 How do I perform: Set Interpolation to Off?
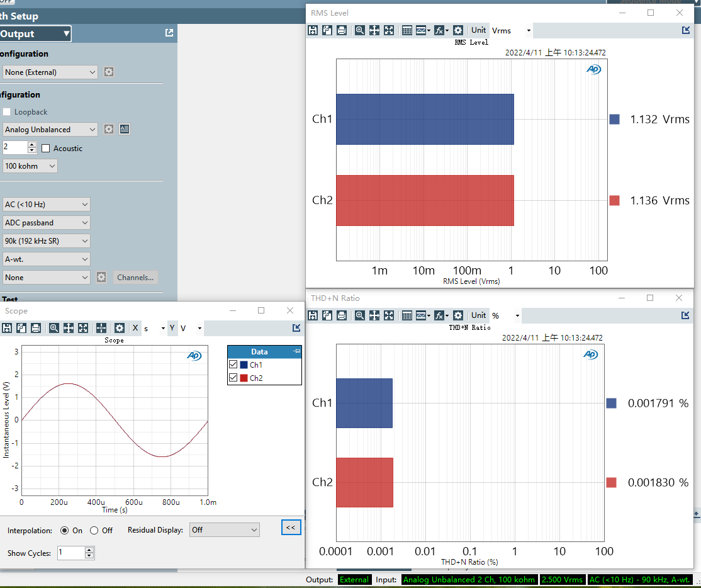94,531
